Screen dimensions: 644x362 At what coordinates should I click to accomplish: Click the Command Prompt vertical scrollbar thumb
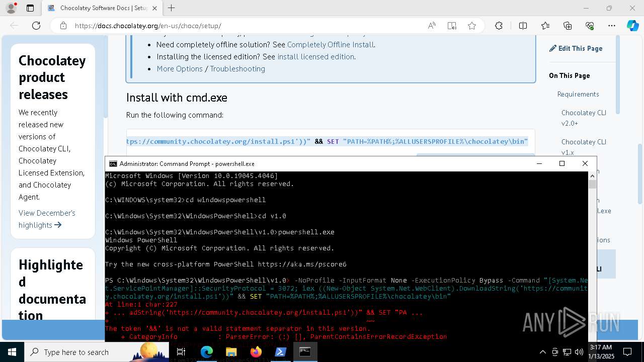(x=592, y=184)
